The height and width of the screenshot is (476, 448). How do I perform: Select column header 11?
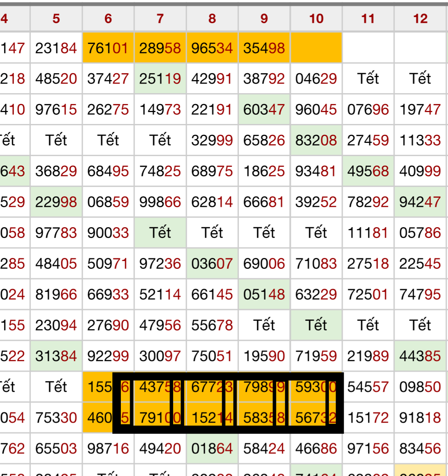[x=368, y=18]
